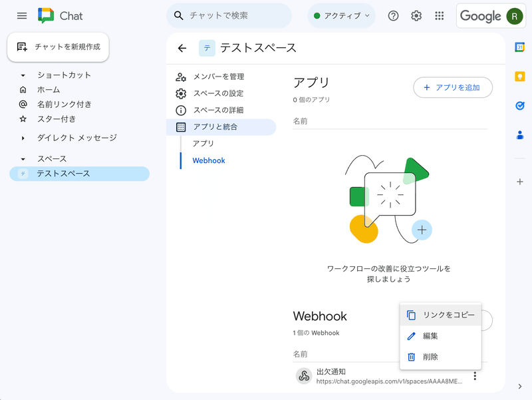The width and height of the screenshot is (532, 400).
Task: Go back with the left arrow
Action: (x=182, y=48)
